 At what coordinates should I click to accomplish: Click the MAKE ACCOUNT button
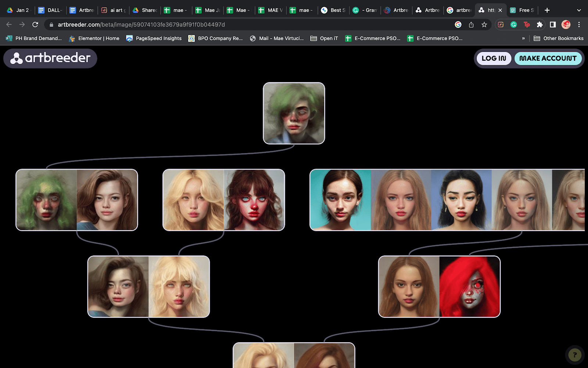(x=548, y=58)
